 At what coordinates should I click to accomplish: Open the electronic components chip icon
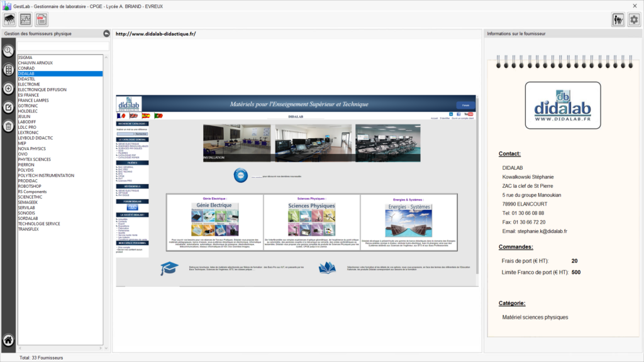10,19
